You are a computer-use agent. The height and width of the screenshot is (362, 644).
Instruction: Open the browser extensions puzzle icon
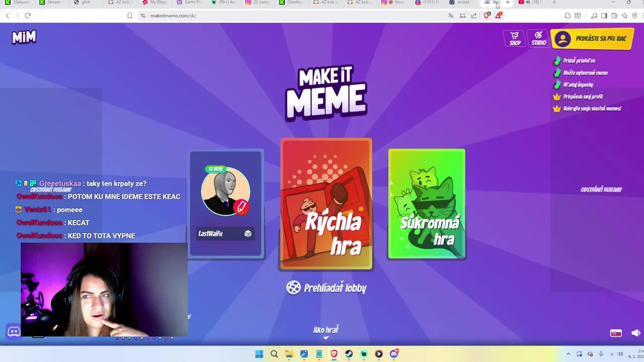coord(568,16)
